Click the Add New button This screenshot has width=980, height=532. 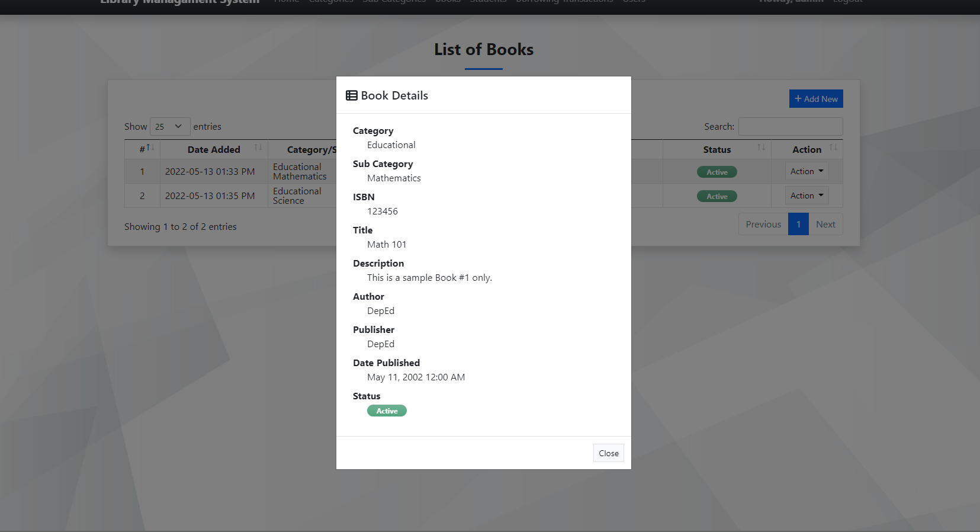816,99
